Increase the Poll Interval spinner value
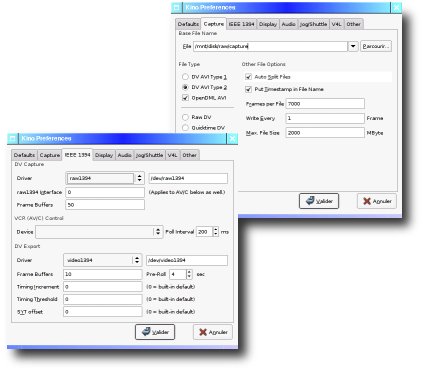This screenshot has height=372, width=424. point(216,229)
